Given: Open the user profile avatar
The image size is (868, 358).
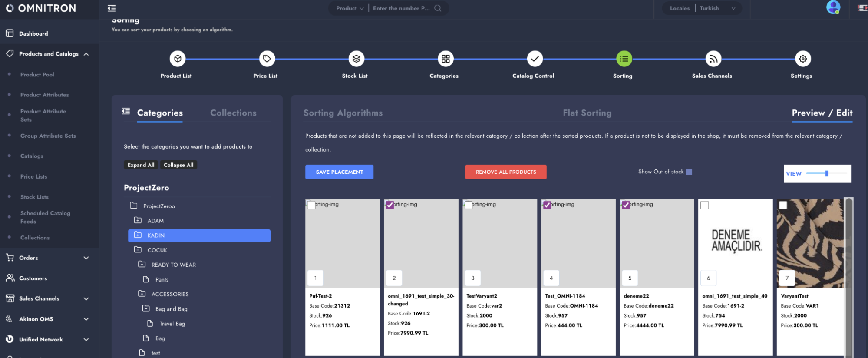Looking at the screenshot, I should coord(833,7).
